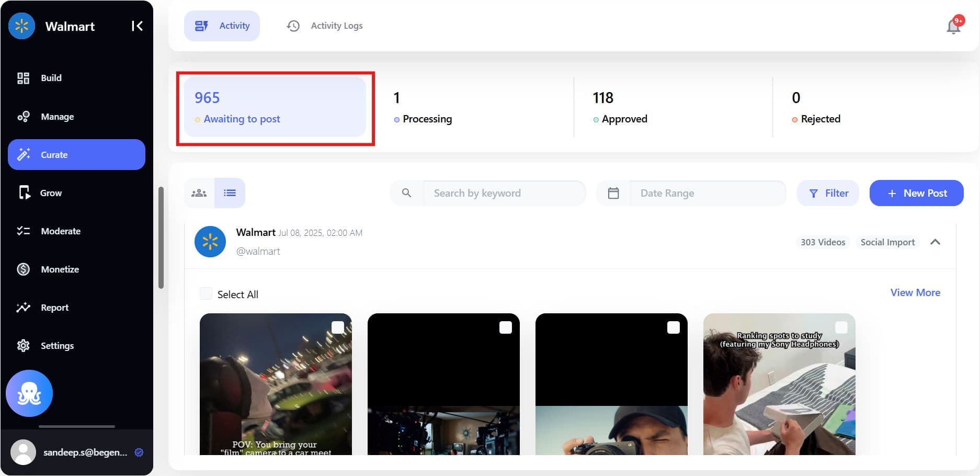Select the Sony Headphones video checkbox
Image resolution: width=980 pixels, height=476 pixels.
[x=841, y=327]
